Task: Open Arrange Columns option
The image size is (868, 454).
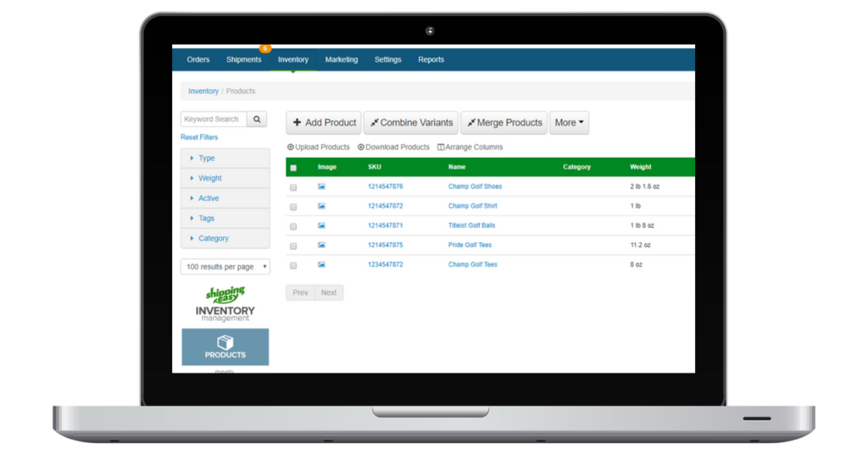Action: click(470, 147)
